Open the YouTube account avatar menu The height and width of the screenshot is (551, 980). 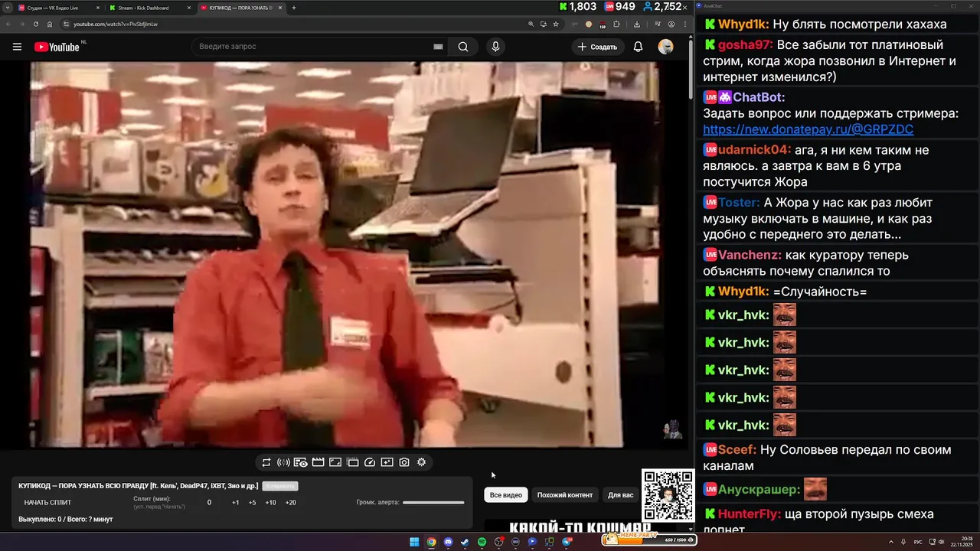click(x=666, y=47)
